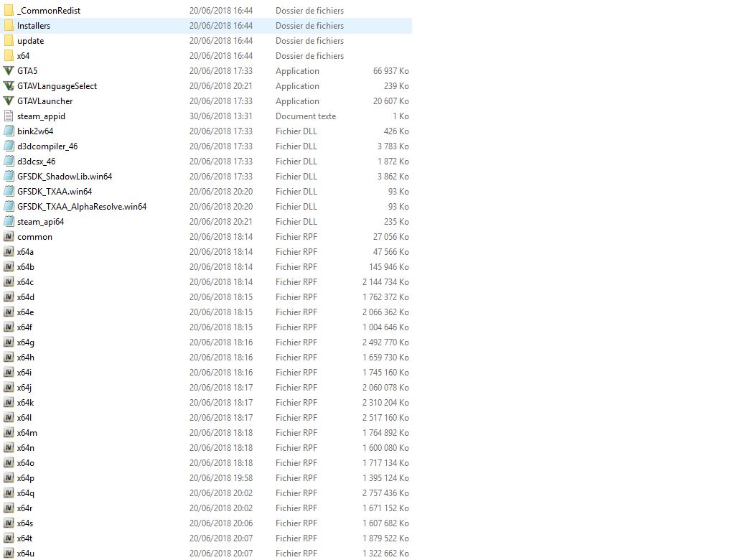Click the GFSDK_ShadowLib.win64 DLL icon

click(9, 177)
